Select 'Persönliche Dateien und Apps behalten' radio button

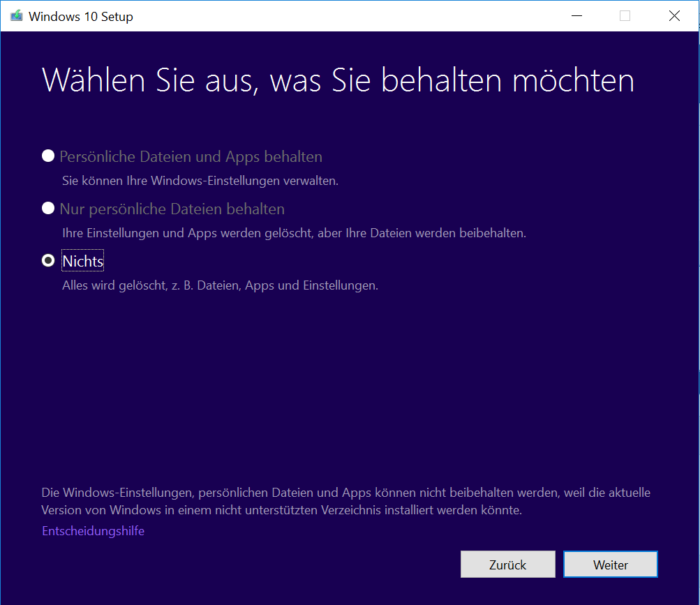(48, 156)
